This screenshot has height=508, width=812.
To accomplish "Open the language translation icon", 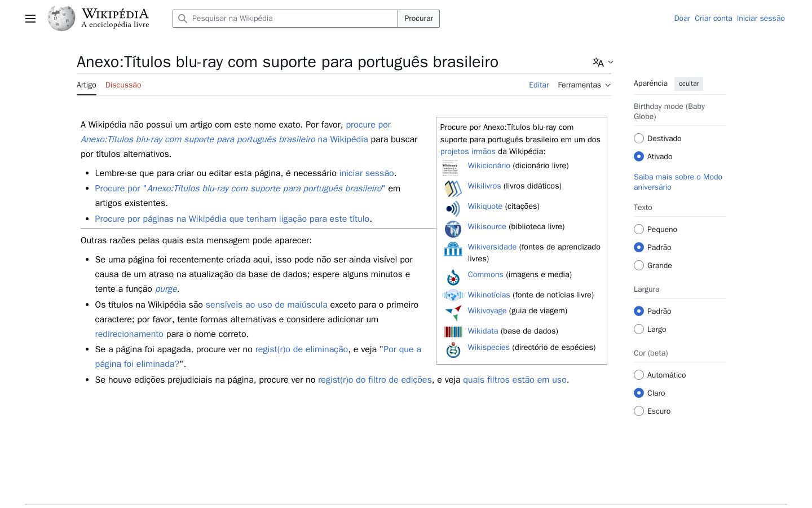I will [x=598, y=62].
